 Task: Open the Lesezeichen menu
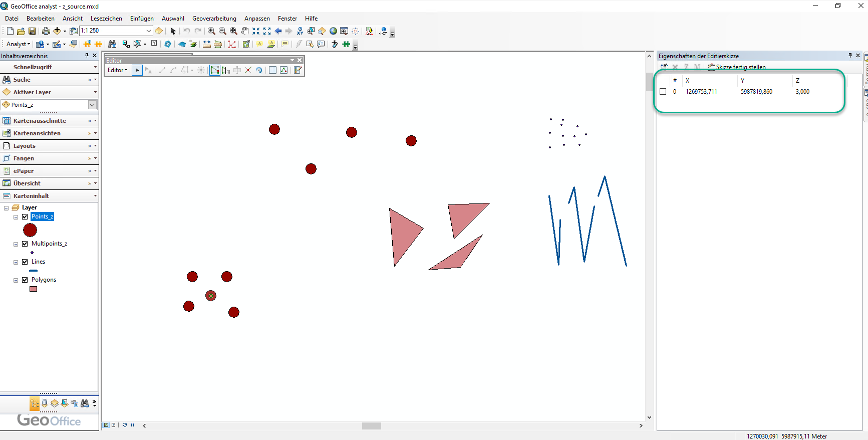click(106, 19)
